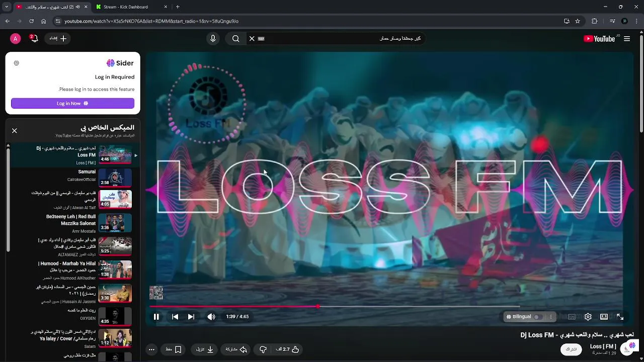Mute the player volume speaker icon
Screen dimensions: 644x362
211,317
